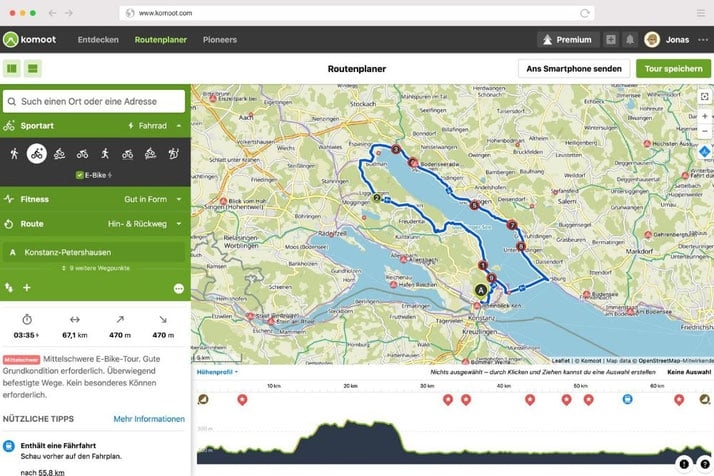Center the map on the route
The height and width of the screenshot is (476, 714).
pyautogui.click(x=704, y=96)
